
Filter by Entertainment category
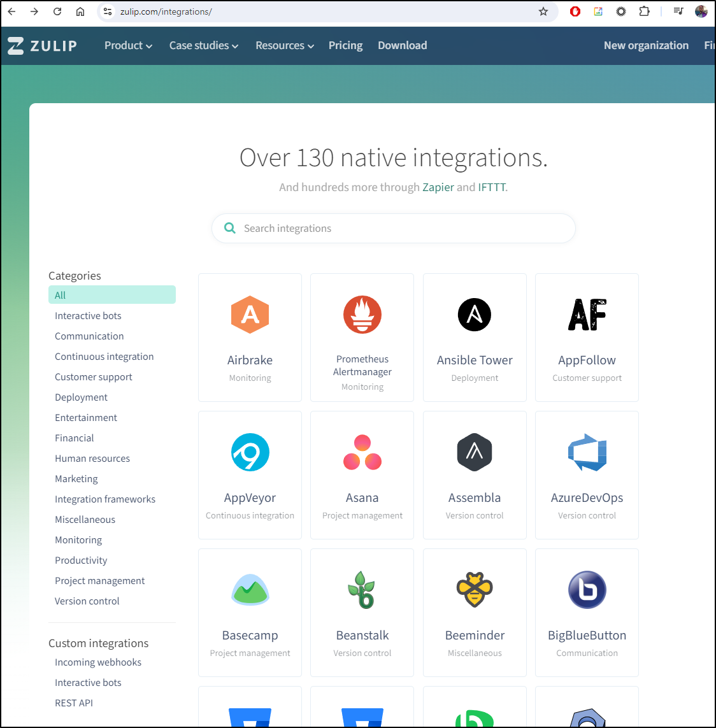click(86, 418)
